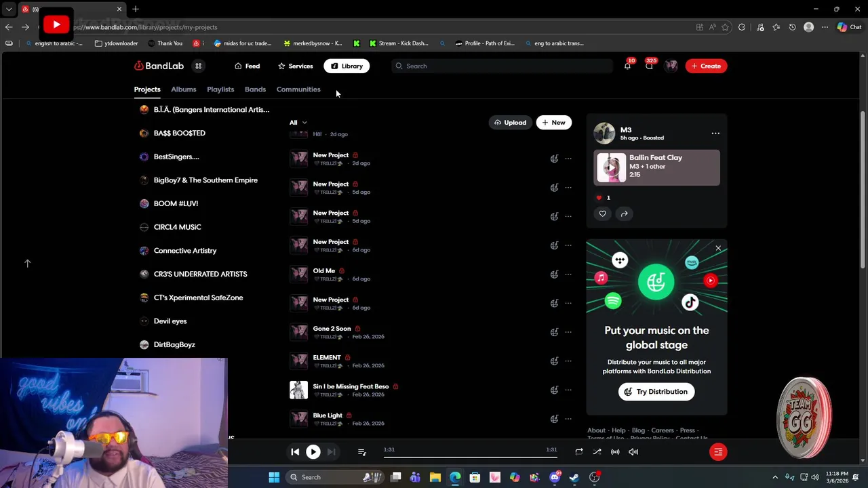Mute the player volume

[x=633, y=452]
